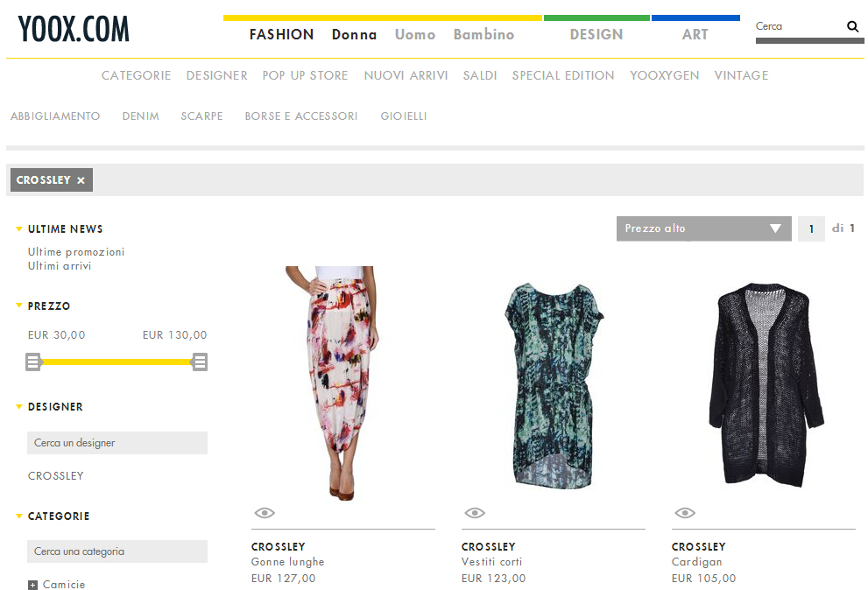Viewport: 868px width, 590px height.
Task: Open the YOOX.COM home logo
Action: click(x=74, y=29)
